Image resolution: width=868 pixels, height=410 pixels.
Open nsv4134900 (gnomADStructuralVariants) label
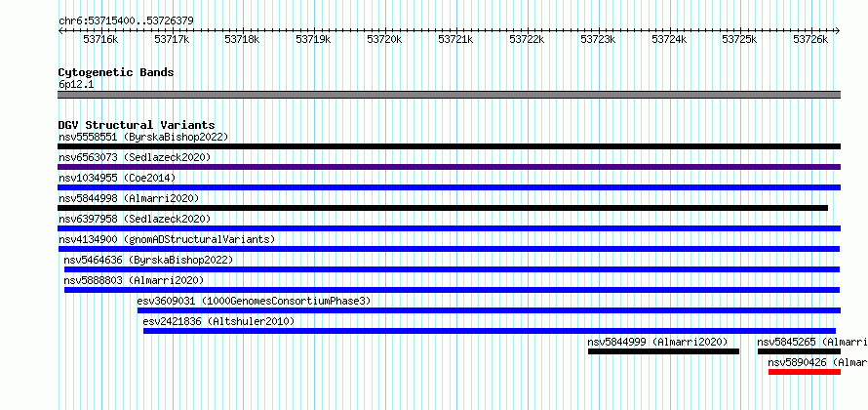pos(167,239)
